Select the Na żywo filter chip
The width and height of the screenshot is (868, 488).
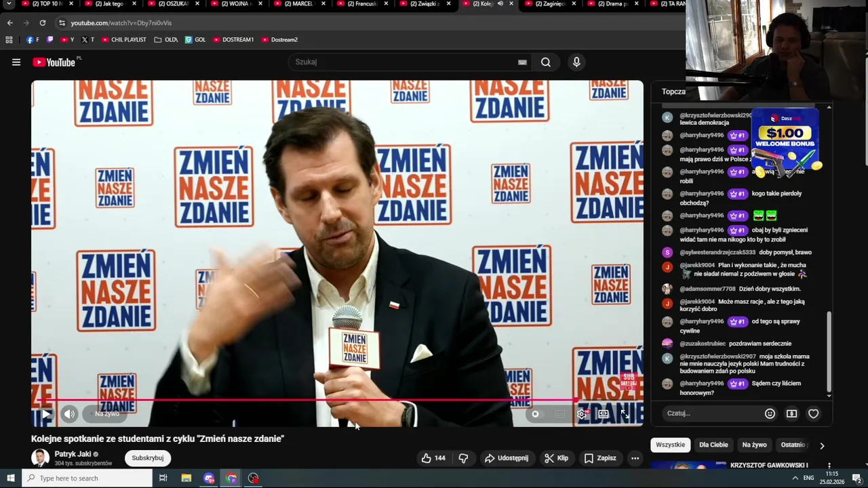pyautogui.click(x=754, y=445)
